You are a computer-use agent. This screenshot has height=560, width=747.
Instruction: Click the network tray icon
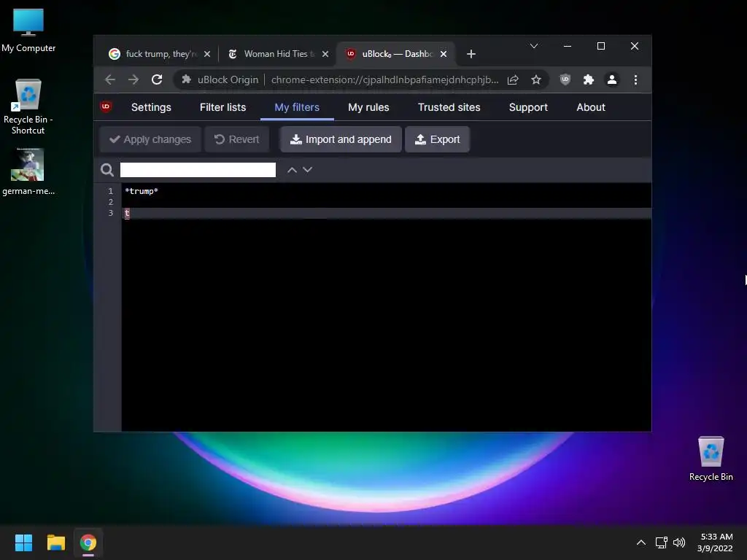(x=661, y=542)
